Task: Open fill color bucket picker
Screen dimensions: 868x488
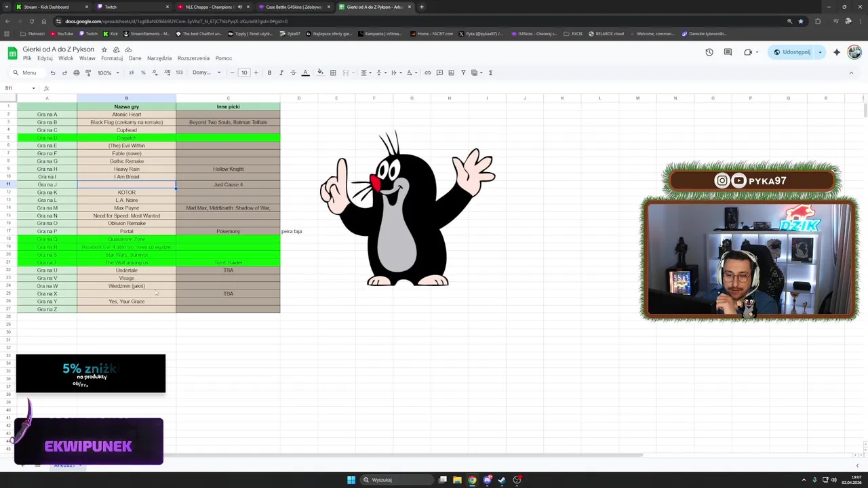Action: coord(320,73)
